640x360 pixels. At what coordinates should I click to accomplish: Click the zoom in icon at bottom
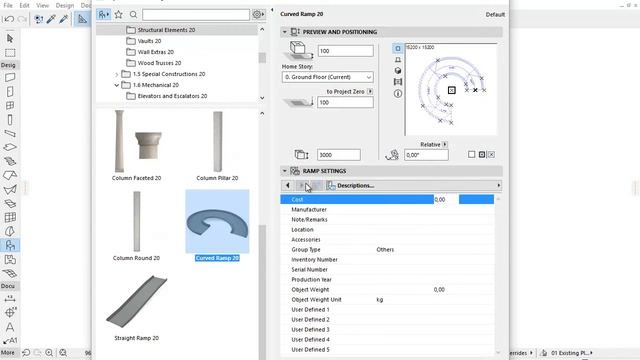click(x=49, y=353)
